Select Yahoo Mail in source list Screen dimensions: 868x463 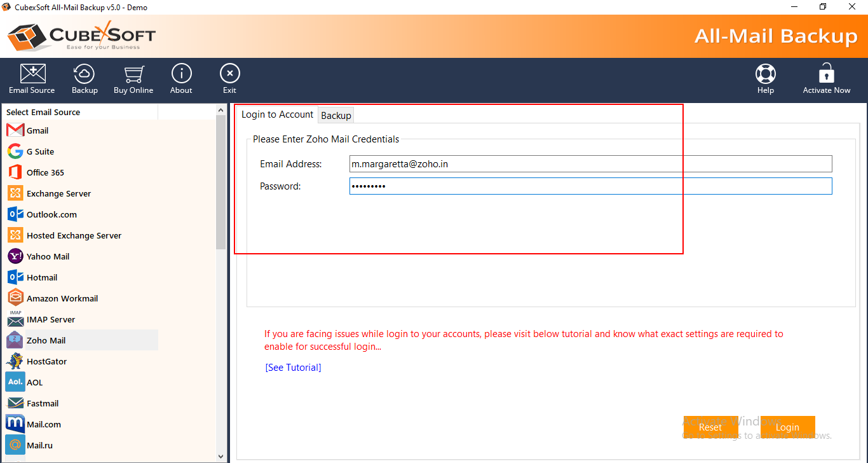(48, 256)
